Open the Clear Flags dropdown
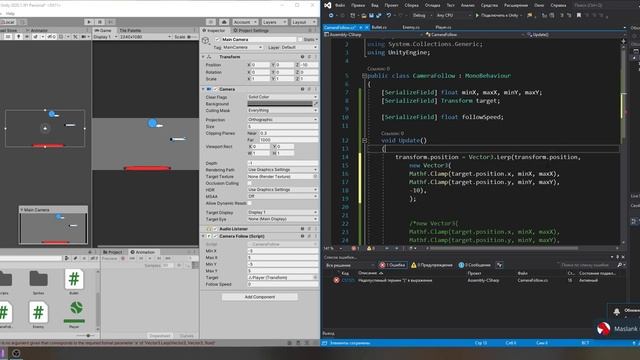640x360 pixels. click(282, 97)
